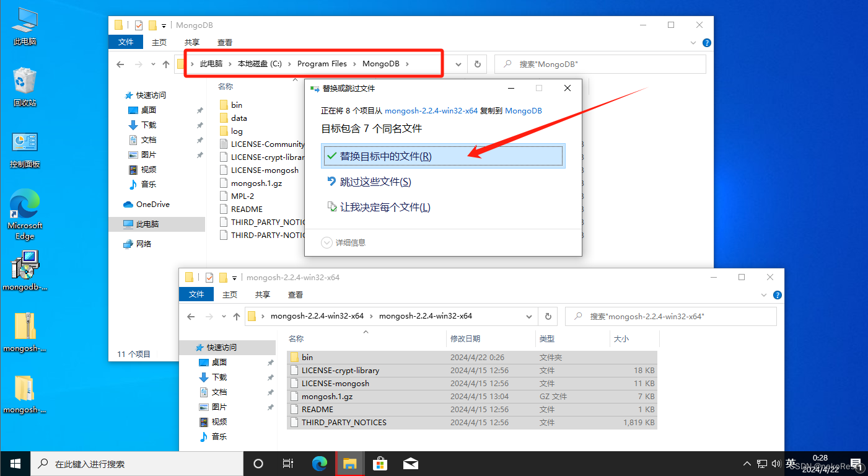Click the Windows Start button
Screen dimensions: 868x476
(x=15, y=464)
